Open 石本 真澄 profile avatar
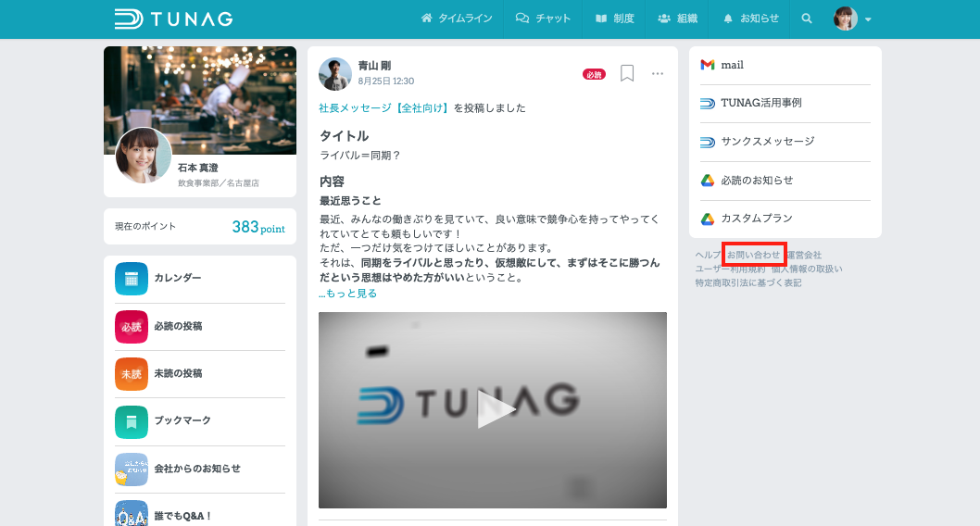This screenshot has width=980, height=526. tap(144, 156)
